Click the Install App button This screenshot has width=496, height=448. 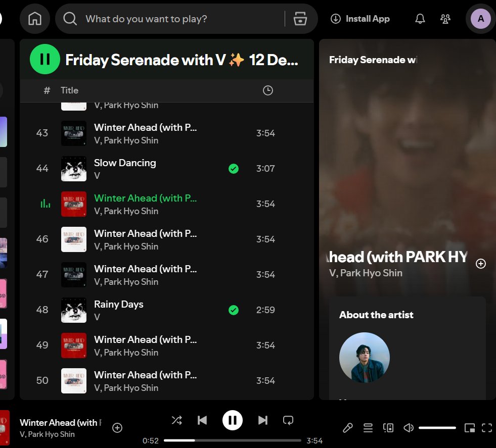[x=360, y=18]
